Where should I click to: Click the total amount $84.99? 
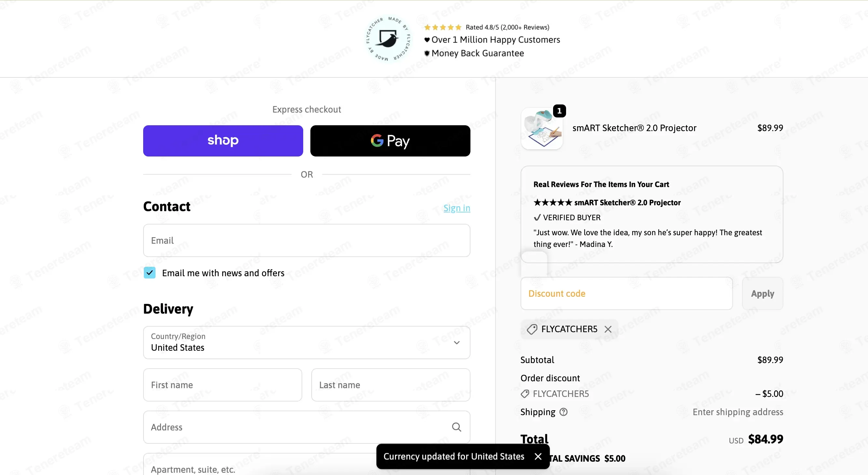[766, 439]
